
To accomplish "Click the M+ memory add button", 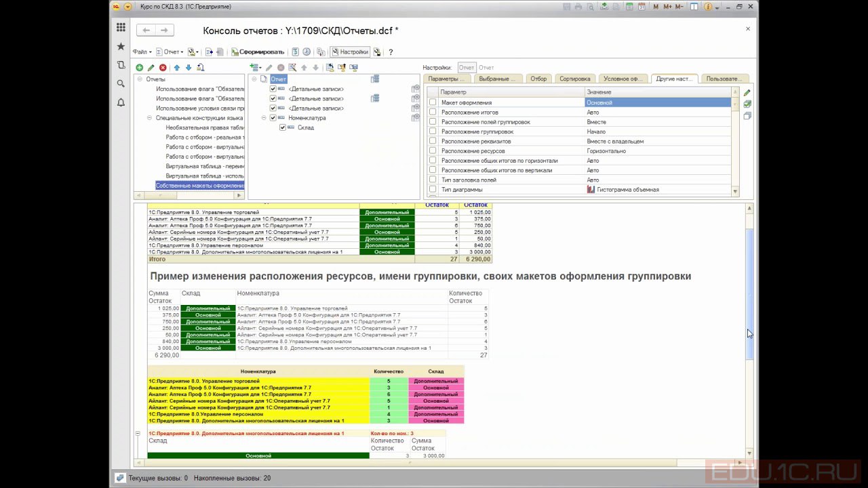I will (667, 7).
